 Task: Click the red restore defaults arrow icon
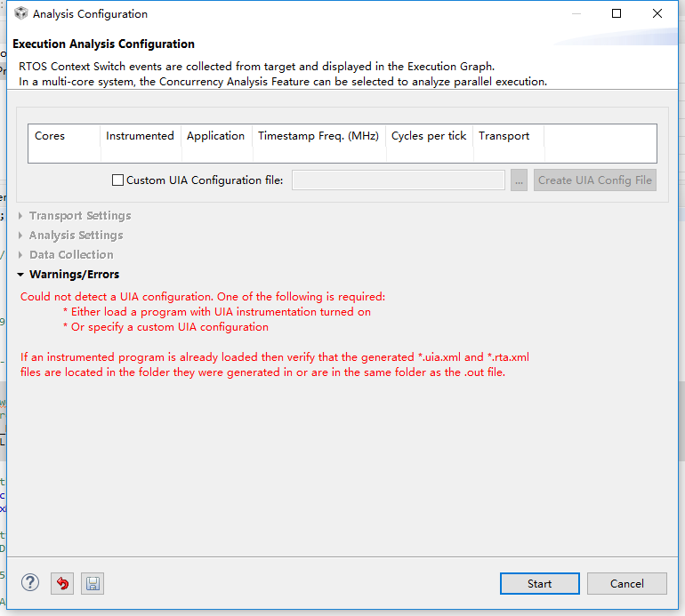(x=61, y=583)
